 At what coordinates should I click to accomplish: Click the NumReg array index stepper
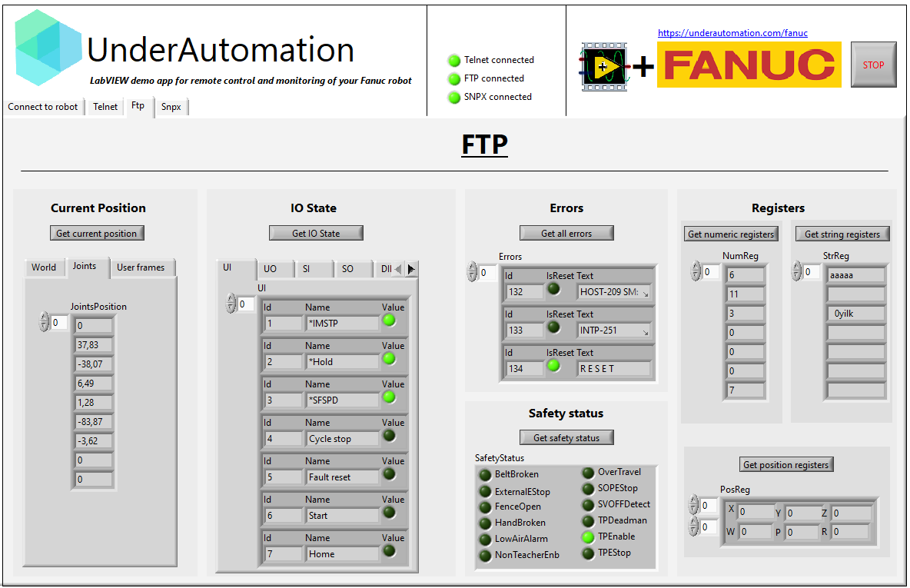click(696, 271)
